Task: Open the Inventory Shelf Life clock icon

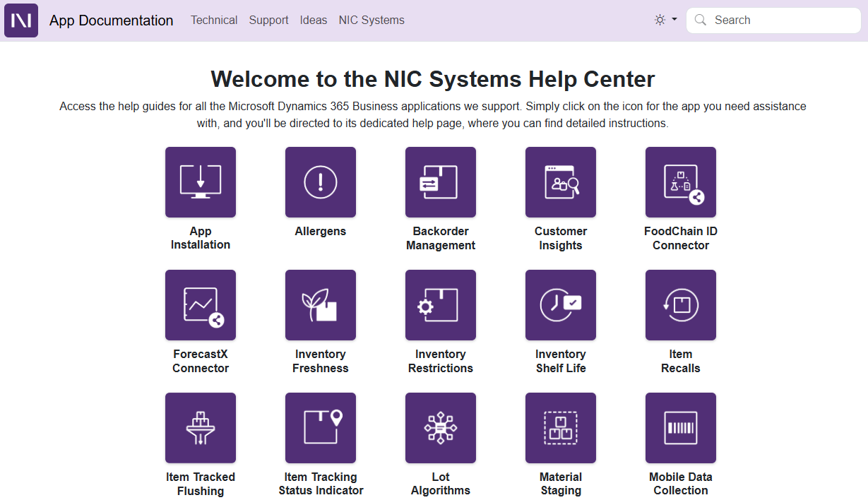Action: coord(561,305)
